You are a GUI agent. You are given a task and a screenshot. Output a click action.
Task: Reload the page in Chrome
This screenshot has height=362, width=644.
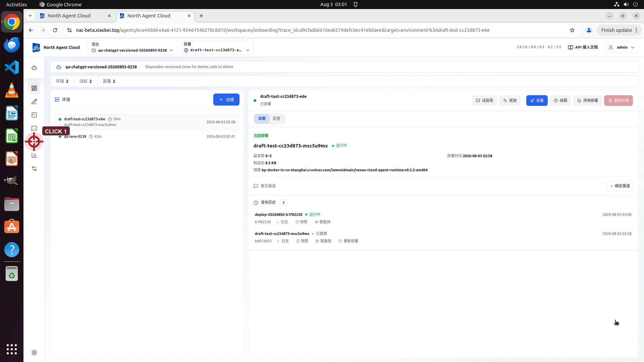[x=55, y=30]
